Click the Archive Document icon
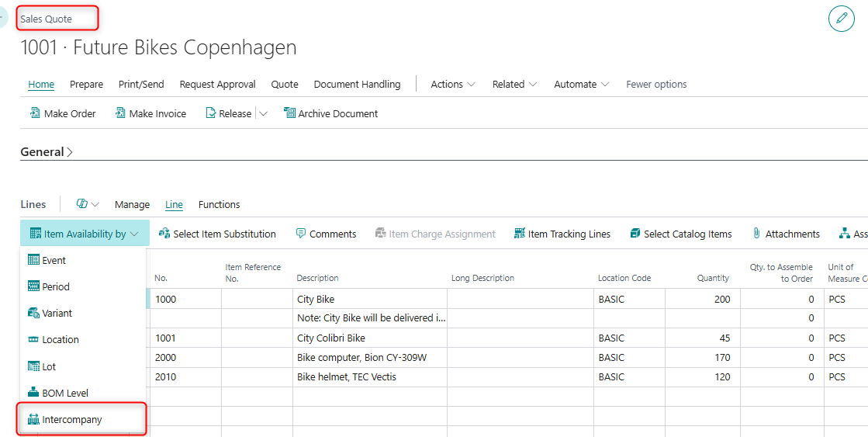Screen dimensions: 868x437 289,113
